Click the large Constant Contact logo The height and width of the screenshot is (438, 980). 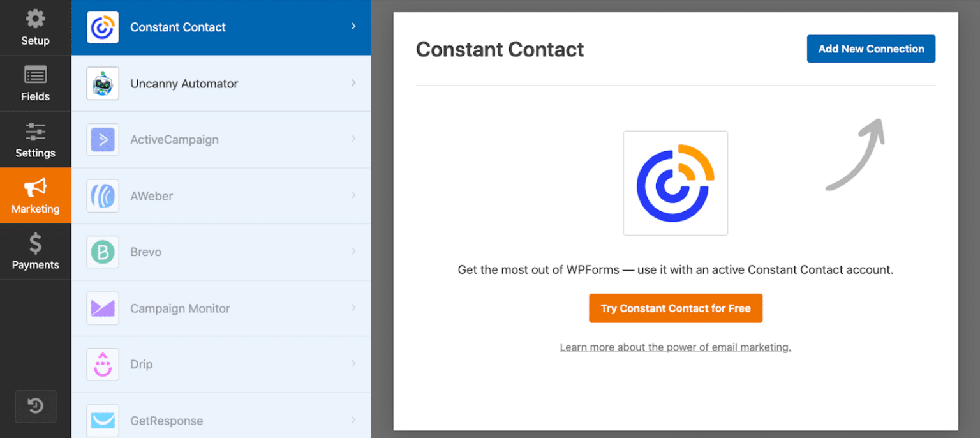coord(675,183)
